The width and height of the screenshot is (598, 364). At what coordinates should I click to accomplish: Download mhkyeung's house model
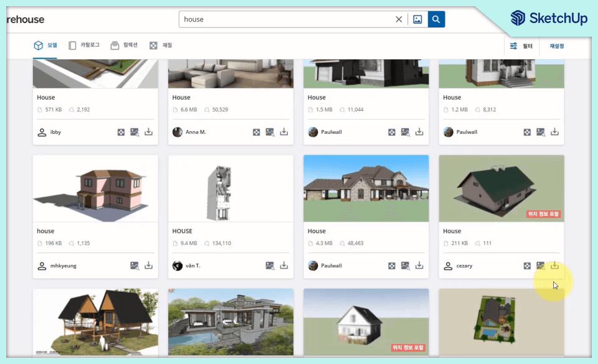(149, 266)
